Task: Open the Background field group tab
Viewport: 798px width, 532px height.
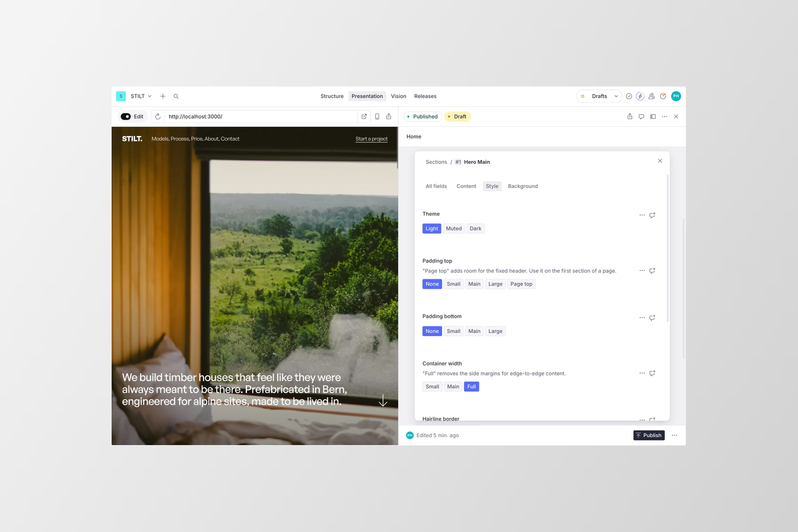Action: click(x=523, y=186)
